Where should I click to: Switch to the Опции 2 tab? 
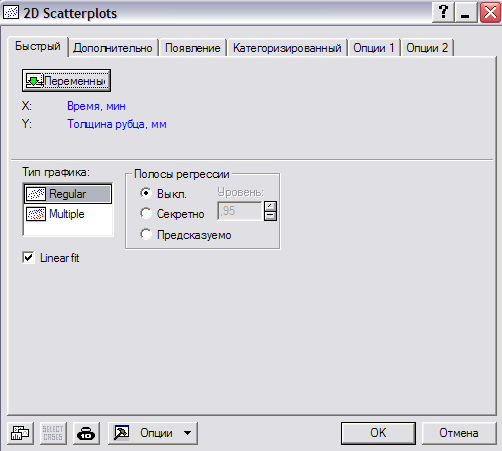tap(427, 48)
